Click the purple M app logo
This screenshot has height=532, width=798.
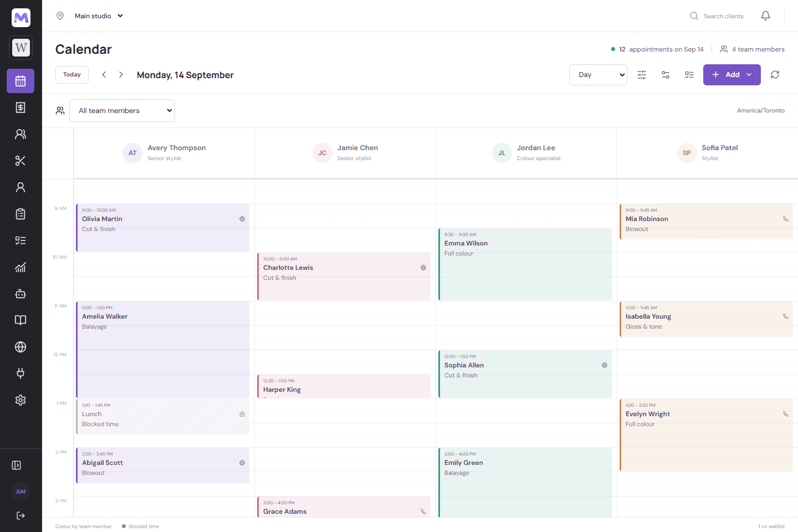(21, 18)
